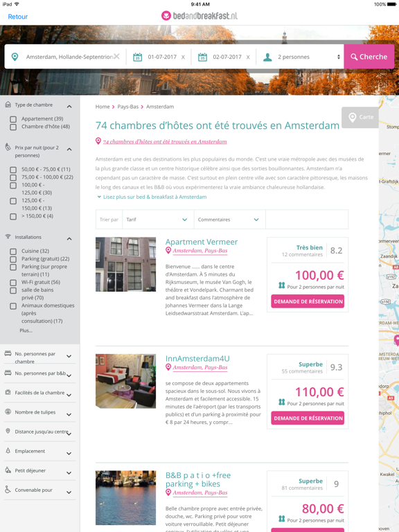399x532 pixels.
Task: Open the B&B patio +free parking listing
Action: (198, 479)
